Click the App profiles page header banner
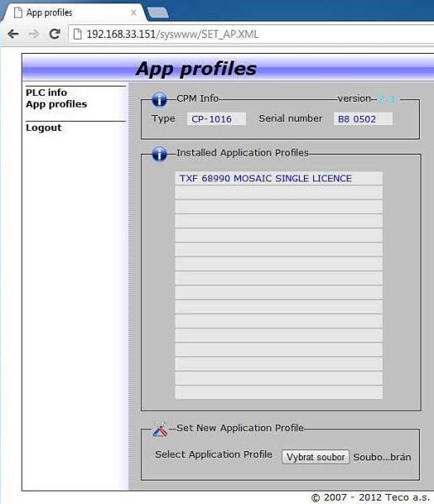The width and height of the screenshot is (434, 504). [227, 68]
